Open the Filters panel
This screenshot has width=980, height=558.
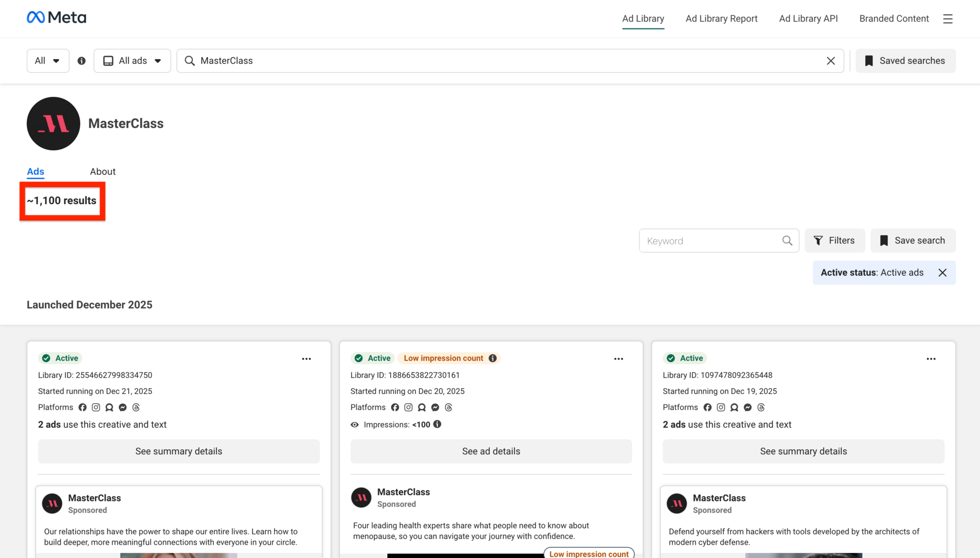[835, 241]
